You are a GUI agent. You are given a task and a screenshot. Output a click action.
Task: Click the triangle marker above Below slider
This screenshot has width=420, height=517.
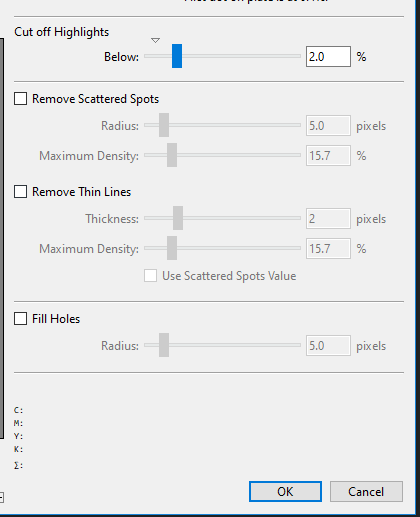pos(155,40)
